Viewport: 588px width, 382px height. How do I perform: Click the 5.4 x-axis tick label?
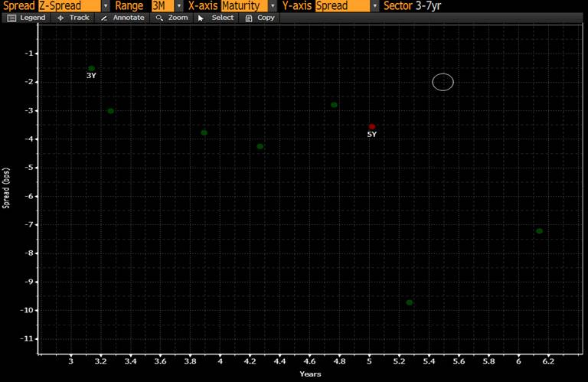(429, 361)
